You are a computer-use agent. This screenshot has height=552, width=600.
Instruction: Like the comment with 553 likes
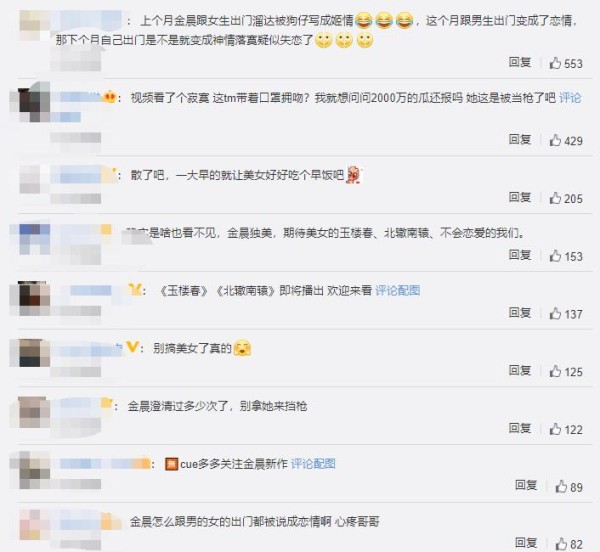pos(555,63)
